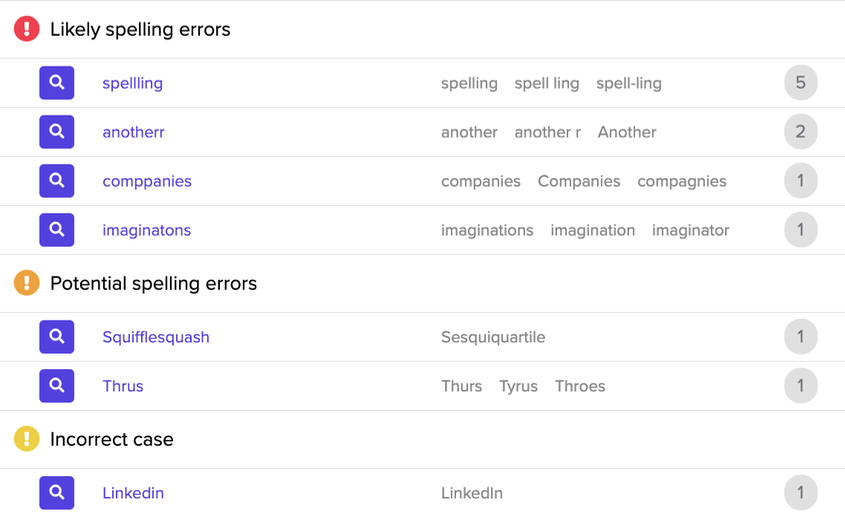
Task: Click magnifier button for 'imaginatons'
Action: click(57, 230)
